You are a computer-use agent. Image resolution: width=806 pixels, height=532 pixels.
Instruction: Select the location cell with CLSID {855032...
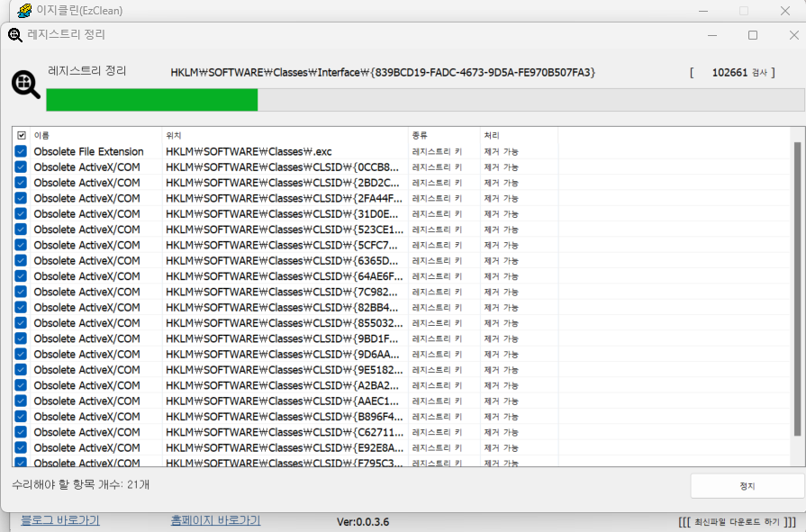[x=285, y=323]
